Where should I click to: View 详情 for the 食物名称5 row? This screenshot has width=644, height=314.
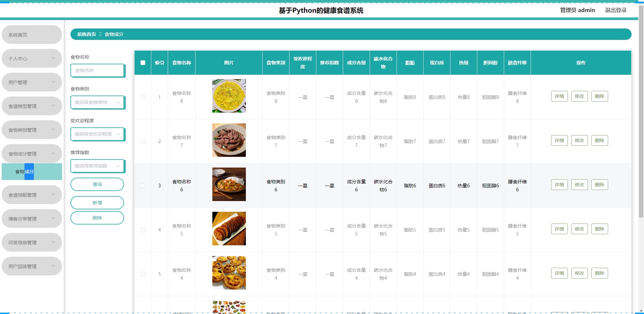tap(559, 229)
